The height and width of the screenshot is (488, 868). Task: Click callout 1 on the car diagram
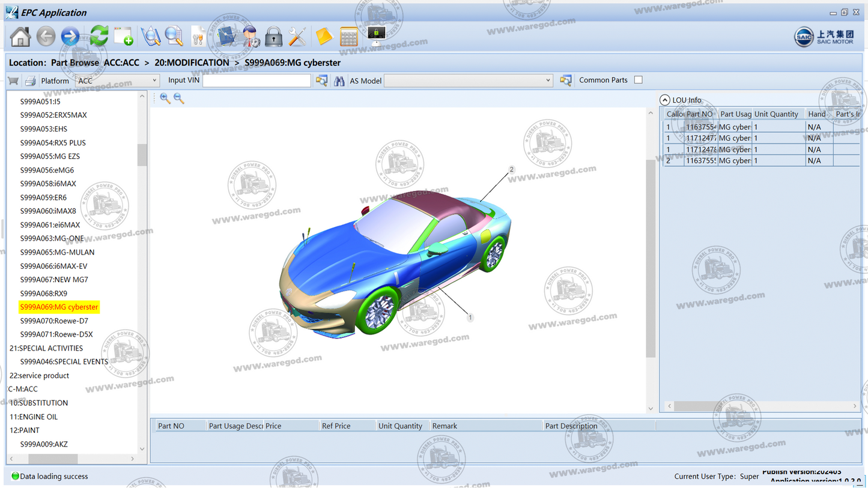pos(470,318)
